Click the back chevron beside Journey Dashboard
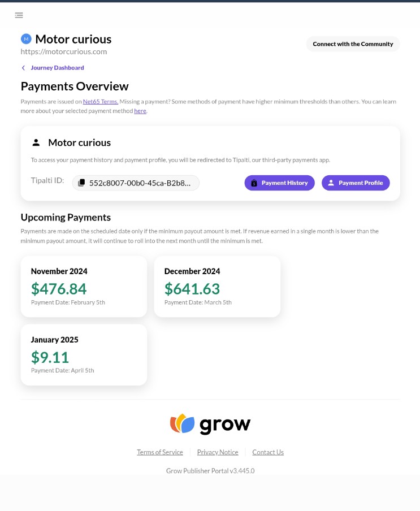 23,68
